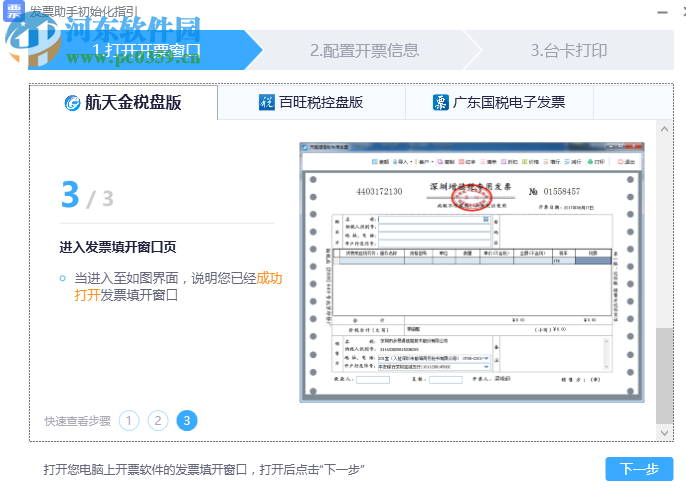This screenshot has height=492, width=686.
Task: Click the 下一步 button
Action: pyautogui.click(x=639, y=469)
